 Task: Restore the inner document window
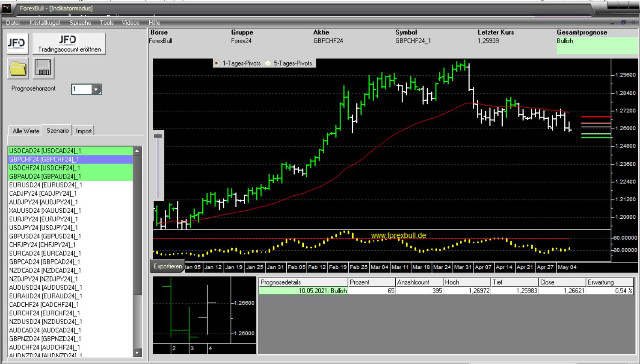click(623, 22)
